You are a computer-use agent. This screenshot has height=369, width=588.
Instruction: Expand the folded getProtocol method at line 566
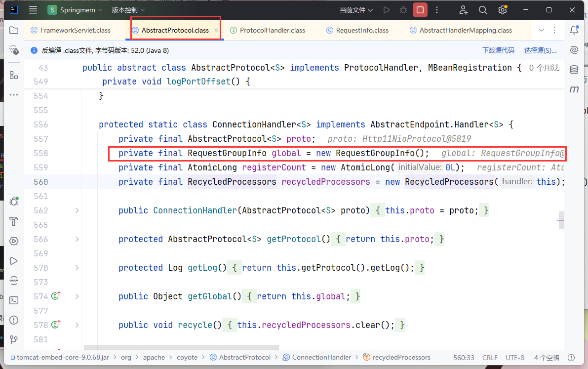(x=77, y=239)
